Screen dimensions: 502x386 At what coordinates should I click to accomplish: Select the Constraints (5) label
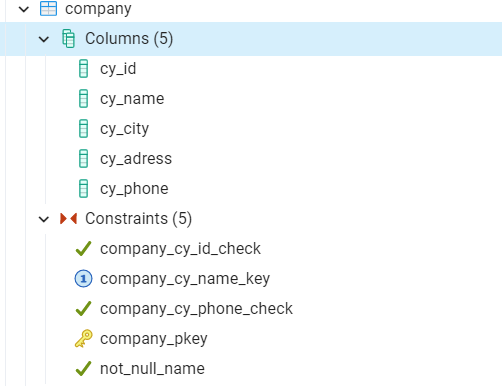click(x=138, y=219)
